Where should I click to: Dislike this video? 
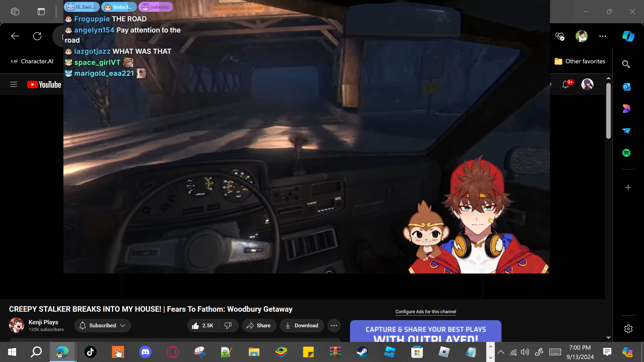[x=228, y=326]
